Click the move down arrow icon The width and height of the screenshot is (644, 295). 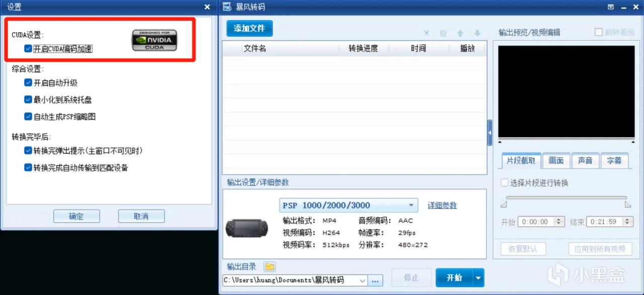click(477, 33)
